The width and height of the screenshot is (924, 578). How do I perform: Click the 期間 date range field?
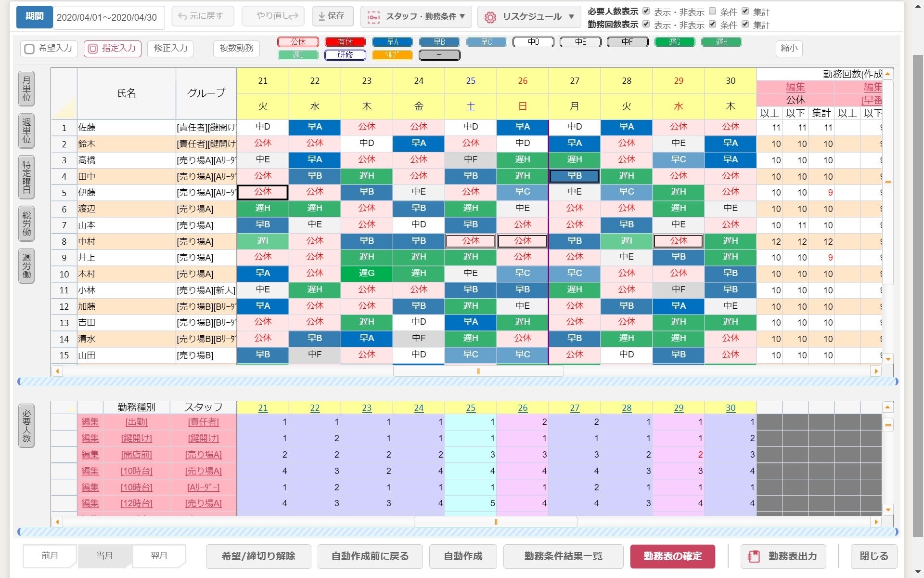coord(109,17)
